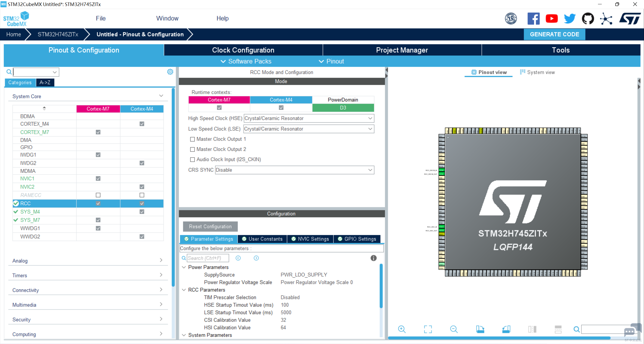Open the ST YouTube channel icon
The image size is (644, 344).
(551, 19)
